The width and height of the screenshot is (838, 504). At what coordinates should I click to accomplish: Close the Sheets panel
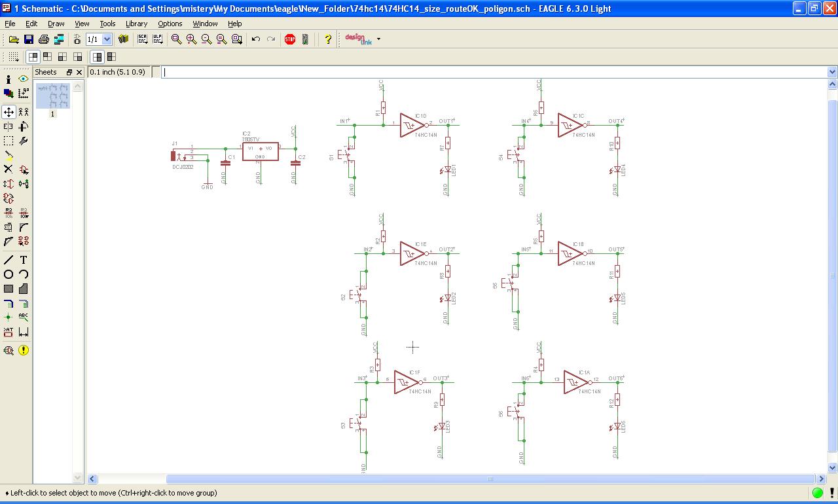pyautogui.click(x=79, y=72)
